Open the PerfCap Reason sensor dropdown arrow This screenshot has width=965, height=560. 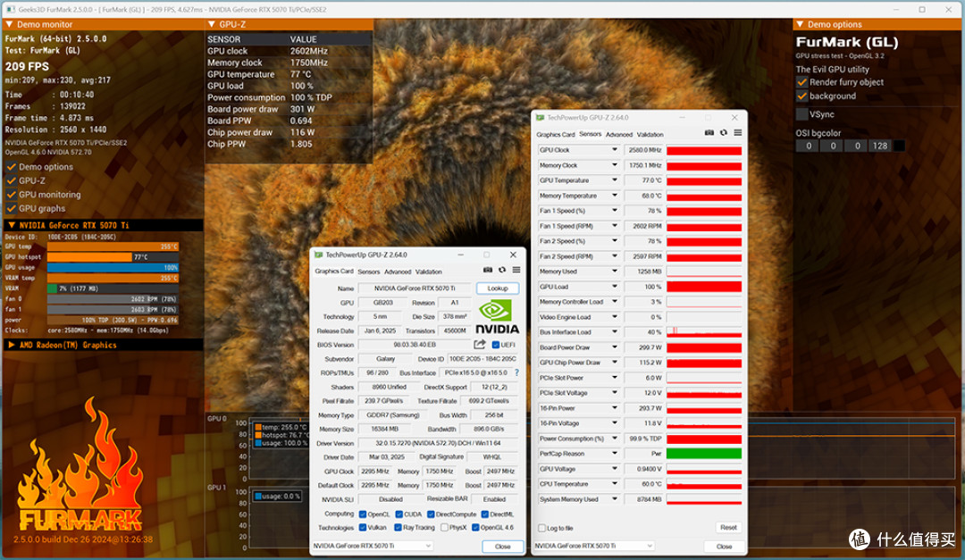[x=614, y=454]
